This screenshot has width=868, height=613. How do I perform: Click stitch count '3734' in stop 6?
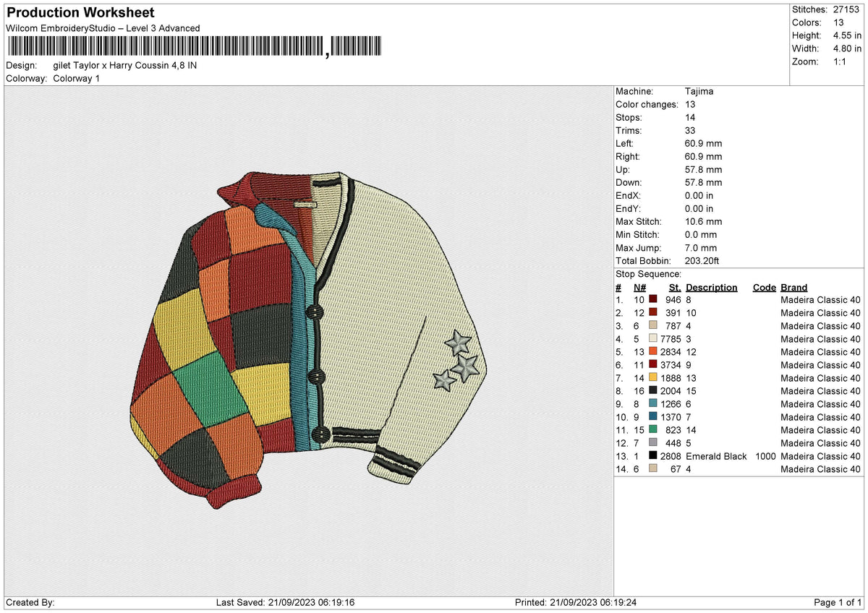pyautogui.click(x=671, y=364)
